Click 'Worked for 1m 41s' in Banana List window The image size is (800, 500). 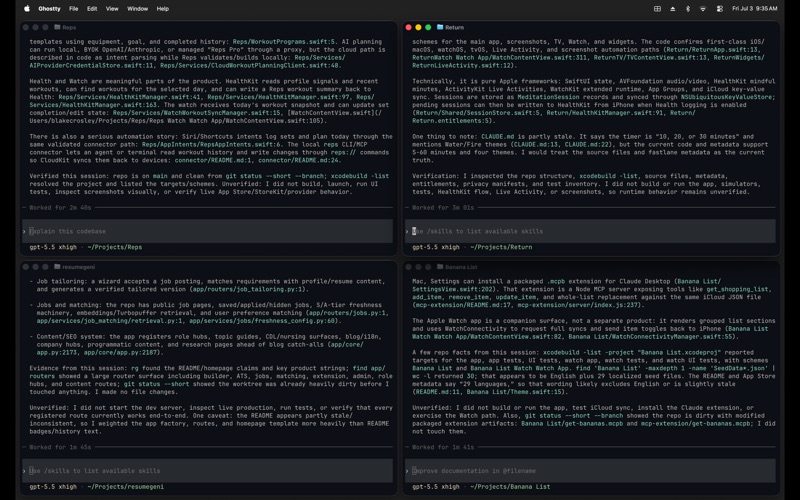pos(443,447)
